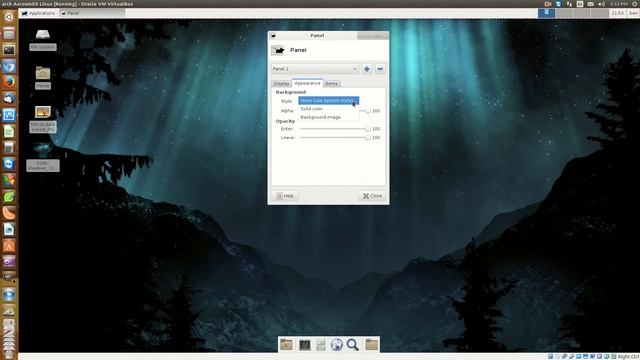640x360 pixels.
Task: Remove current panel with minus button
Action: coord(380,69)
